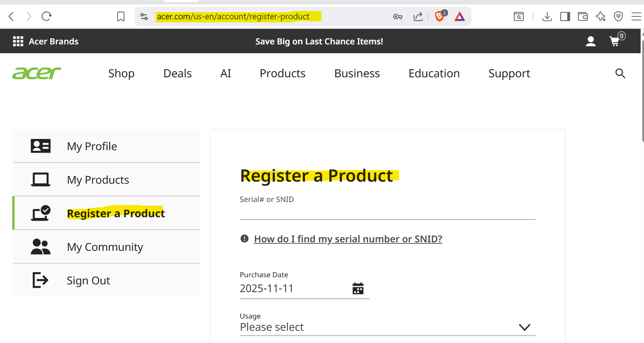Viewport: 644px width, 343px height.
Task: Open the Downloads icon in the toolbar
Action: [547, 16]
